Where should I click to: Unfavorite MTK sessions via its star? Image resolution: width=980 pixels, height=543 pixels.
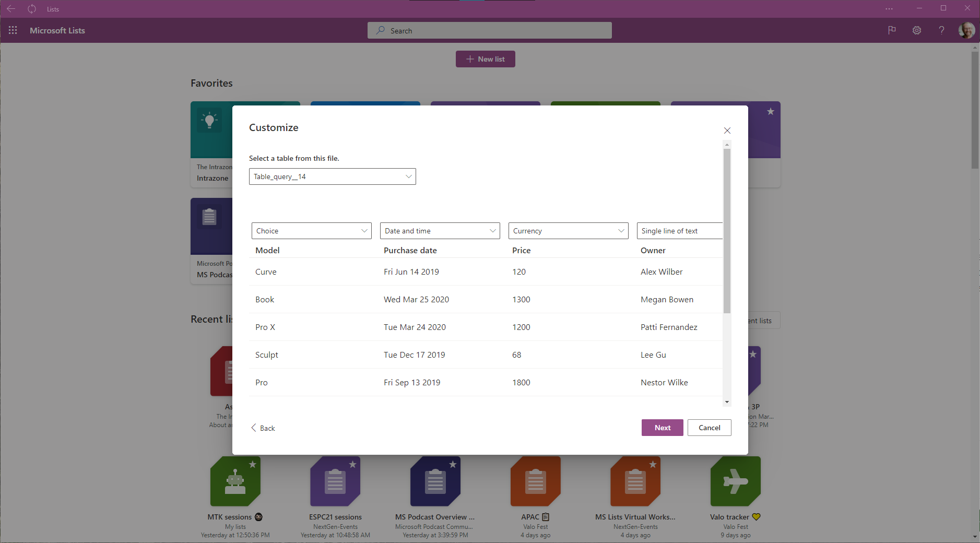pyautogui.click(x=253, y=464)
